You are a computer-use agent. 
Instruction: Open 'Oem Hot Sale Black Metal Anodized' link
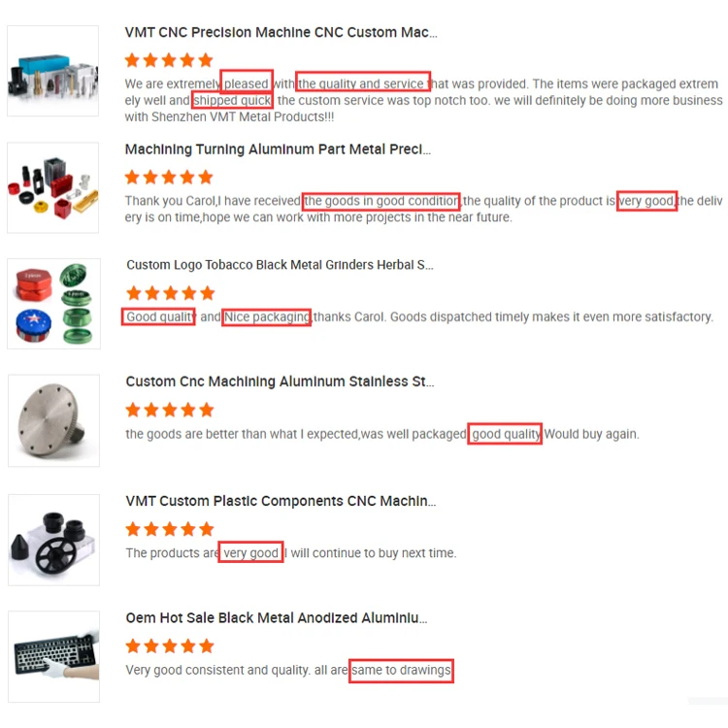(277, 618)
